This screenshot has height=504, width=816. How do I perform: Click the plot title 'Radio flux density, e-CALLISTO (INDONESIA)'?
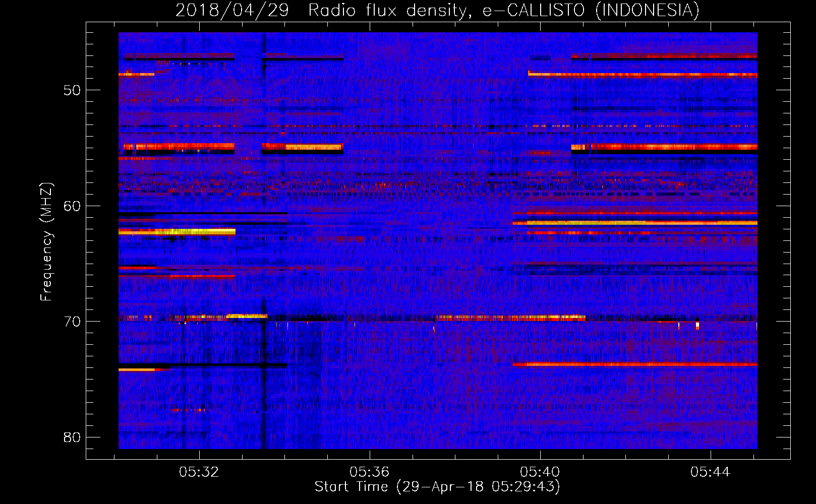coord(503,11)
